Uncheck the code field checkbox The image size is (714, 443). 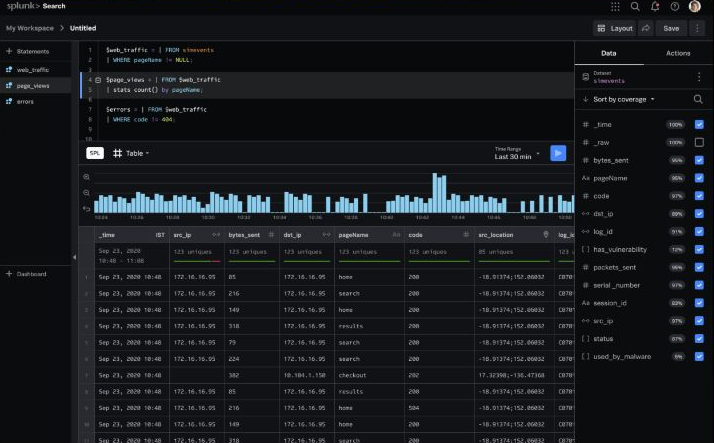(x=699, y=196)
